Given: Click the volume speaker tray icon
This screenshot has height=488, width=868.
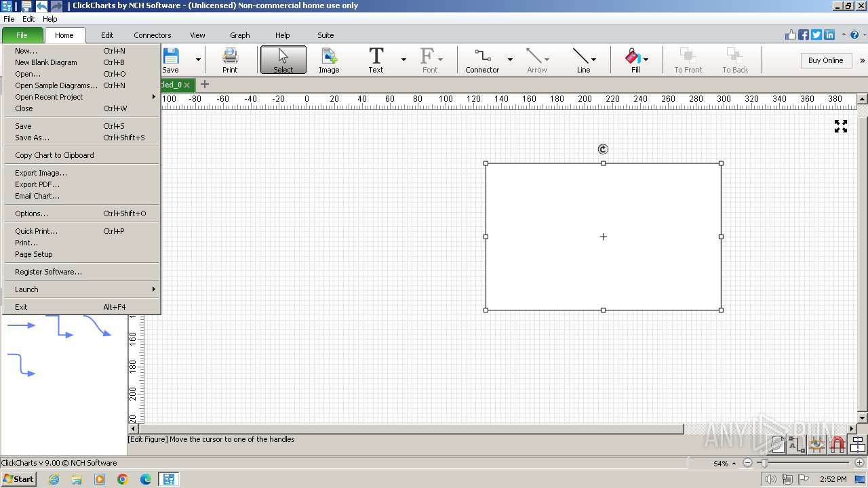Looking at the screenshot, I should coord(771,479).
